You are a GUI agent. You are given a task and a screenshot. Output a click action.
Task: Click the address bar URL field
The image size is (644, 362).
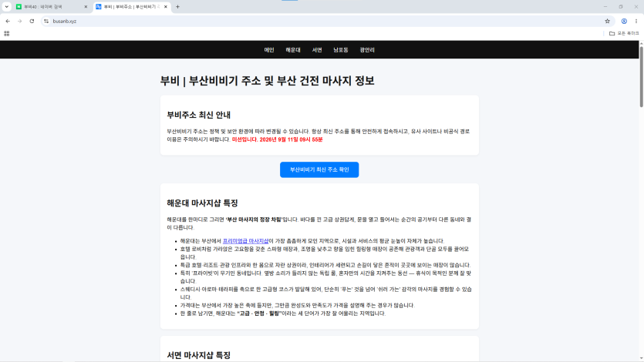pos(325,22)
